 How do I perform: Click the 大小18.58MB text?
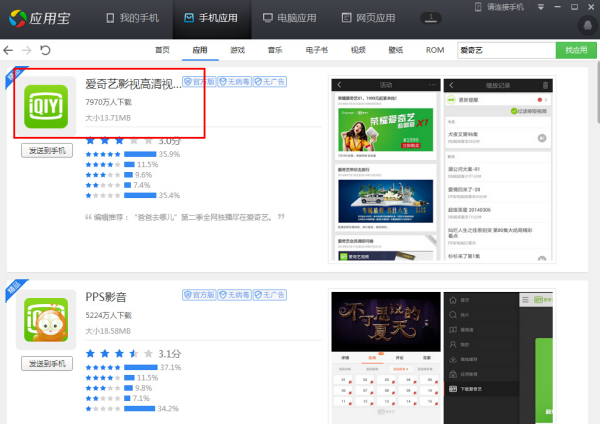(108, 331)
